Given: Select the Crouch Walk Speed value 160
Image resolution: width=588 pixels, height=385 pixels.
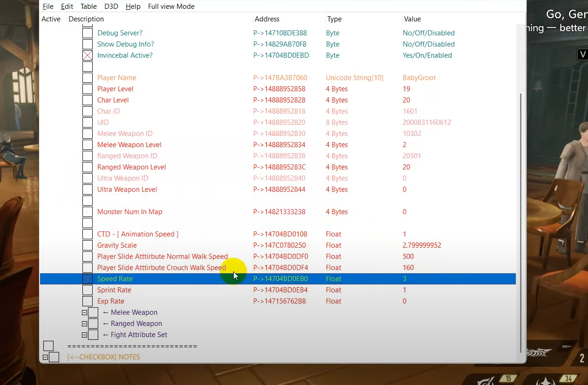Looking at the screenshot, I should (x=408, y=268).
